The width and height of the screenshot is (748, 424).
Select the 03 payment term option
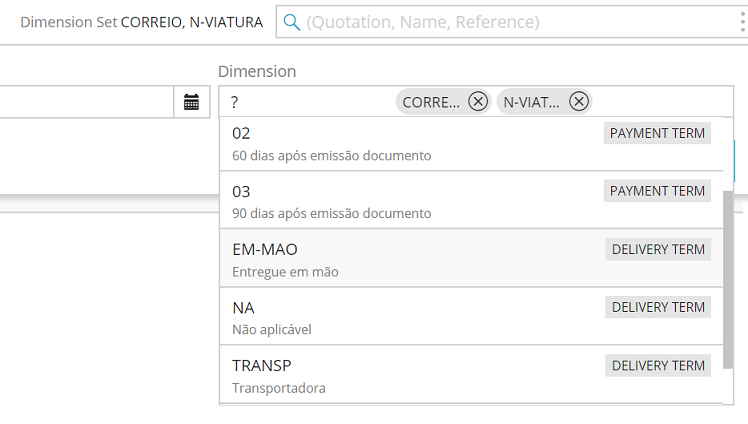pyautogui.click(x=471, y=201)
